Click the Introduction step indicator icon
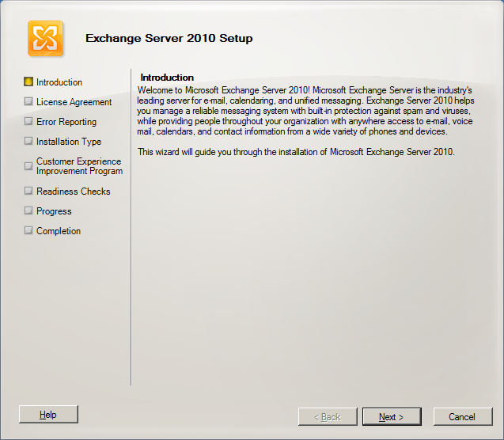504x440 pixels. point(29,82)
